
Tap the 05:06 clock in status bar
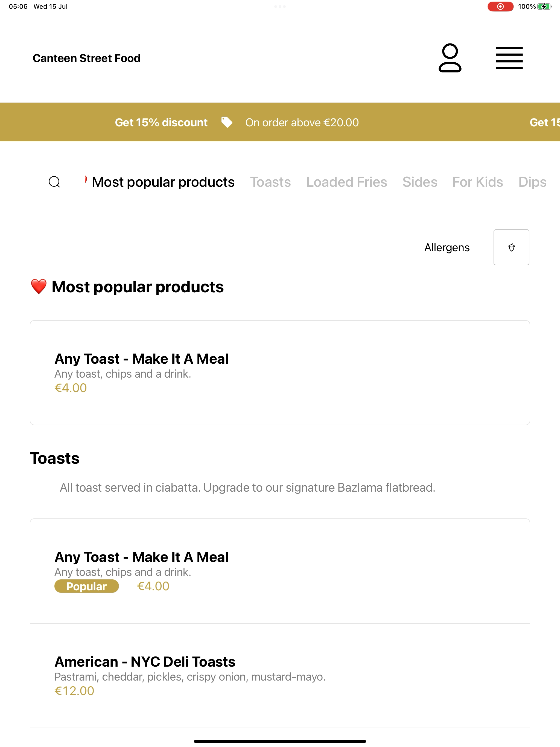click(x=18, y=6)
